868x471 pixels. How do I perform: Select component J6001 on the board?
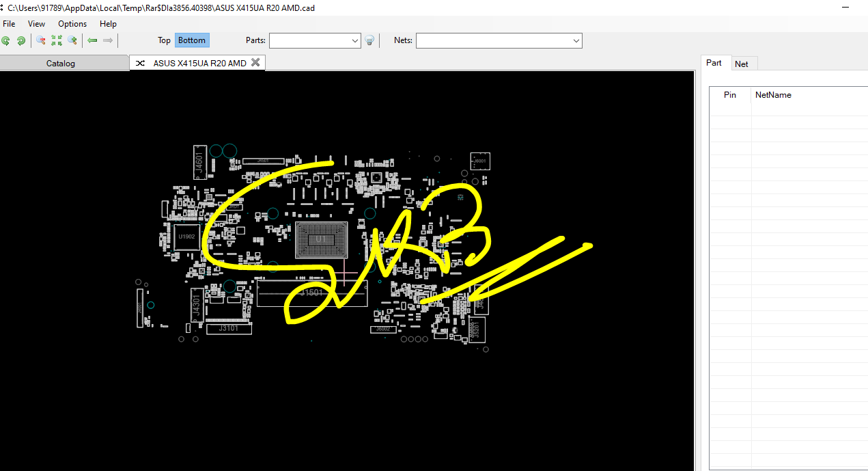tap(480, 161)
